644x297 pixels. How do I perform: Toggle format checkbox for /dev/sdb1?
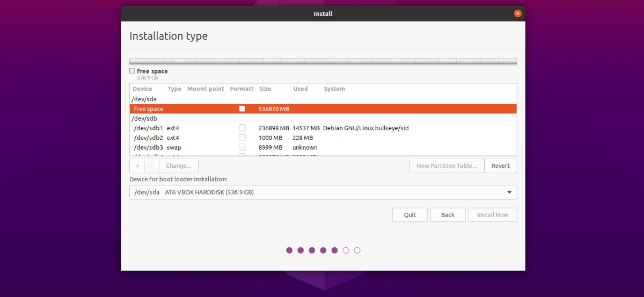click(x=242, y=128)
